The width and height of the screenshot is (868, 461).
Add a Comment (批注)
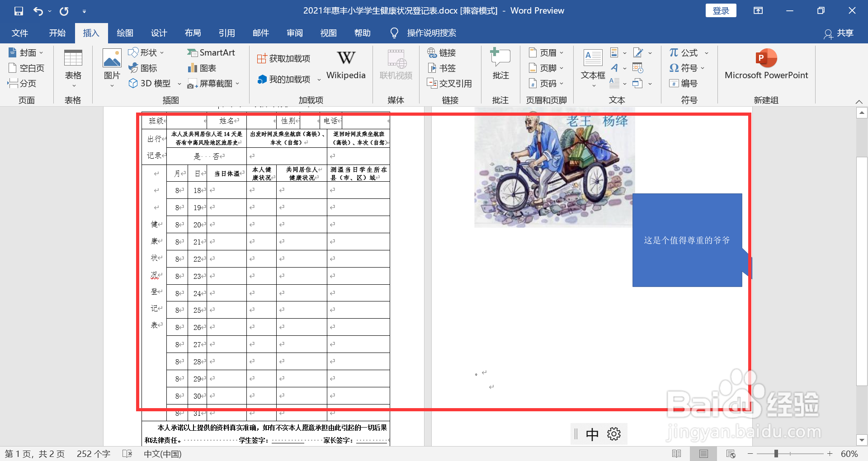coord(500,64)
